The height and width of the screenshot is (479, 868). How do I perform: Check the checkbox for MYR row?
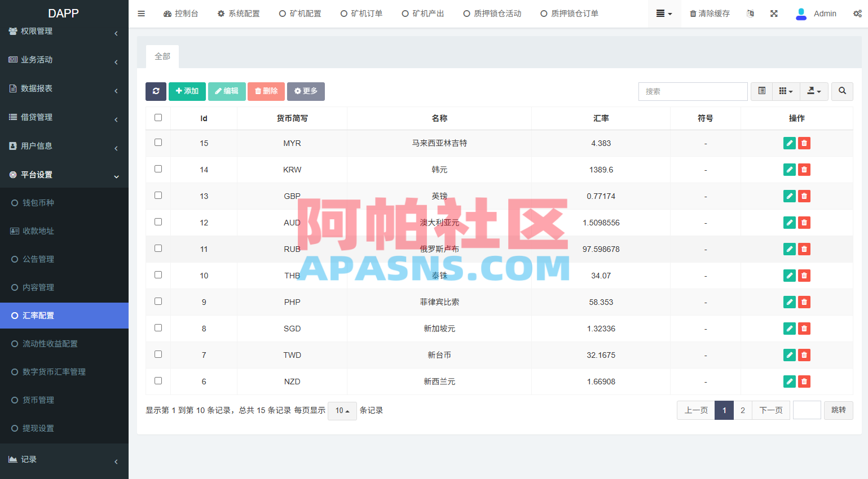point(158,143)
